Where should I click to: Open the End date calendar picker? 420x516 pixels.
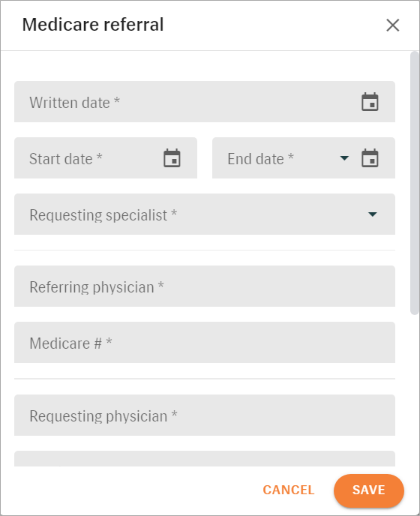(x=370, y=158)
